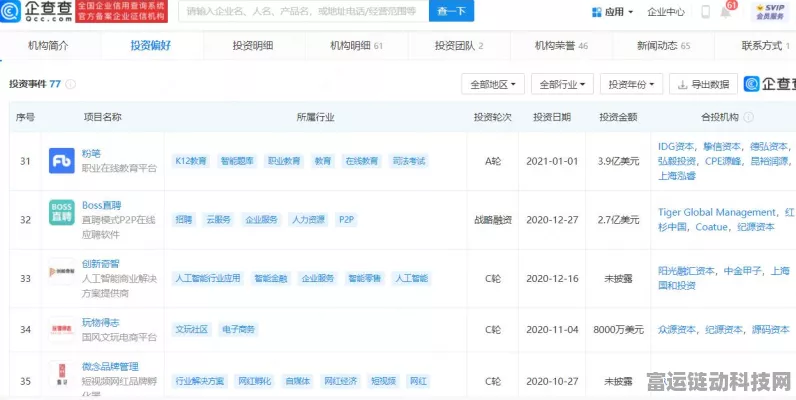
Task: Click the 8000万美元 amount cell
Action: pyautogui.click(x=618, y=330)
